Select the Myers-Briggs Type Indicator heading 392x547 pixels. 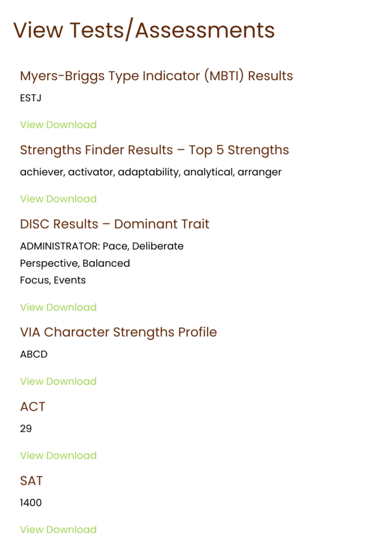pyautogui.click(x=156, y=76)
